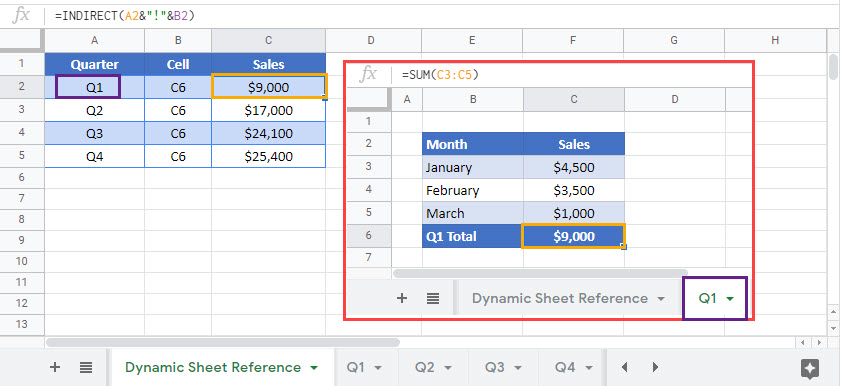Select the Sales header cell in main C1
Image resolution: width=849 pixels, height=386 pixels.
point(269,64)
